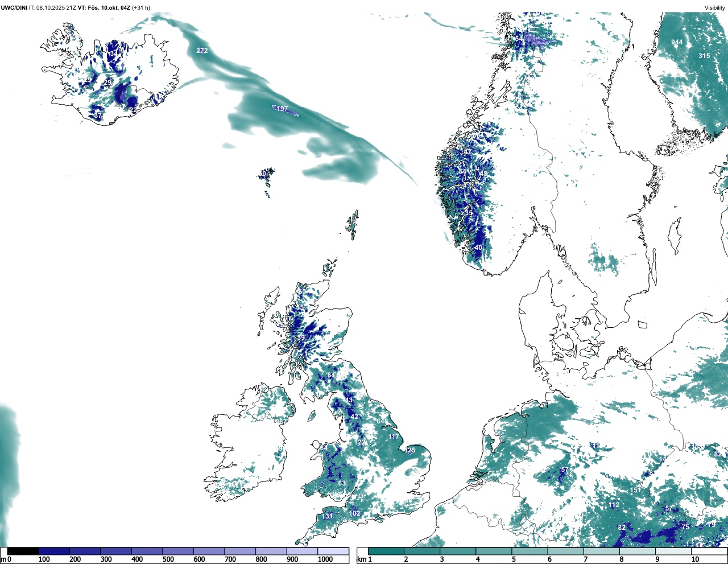Click the 500–600 m purple legend swatch
Screen dimensions: 728x564
(x=179, y=551)
